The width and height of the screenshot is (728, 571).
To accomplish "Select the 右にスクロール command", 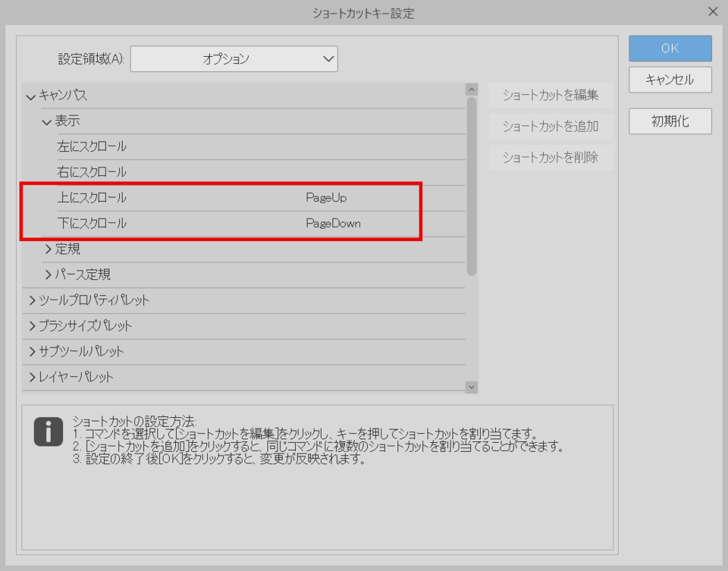I will coord(92,172).
